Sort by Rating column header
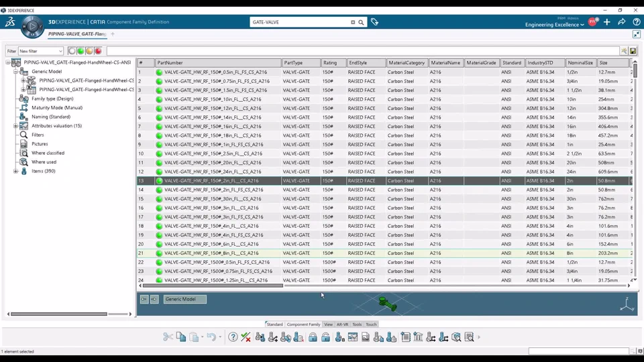 333,63
